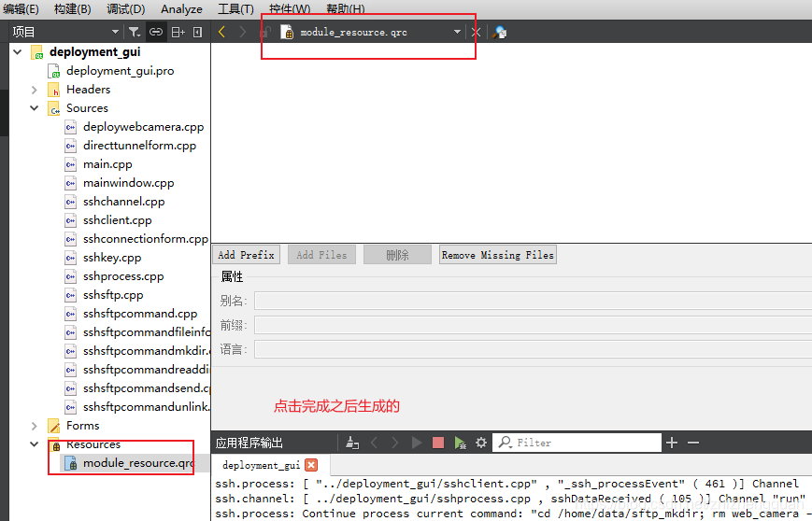The height and width of the screenshot is (521, 812).
Task: Open output pane settings gear
Action: tap(481, 443)
